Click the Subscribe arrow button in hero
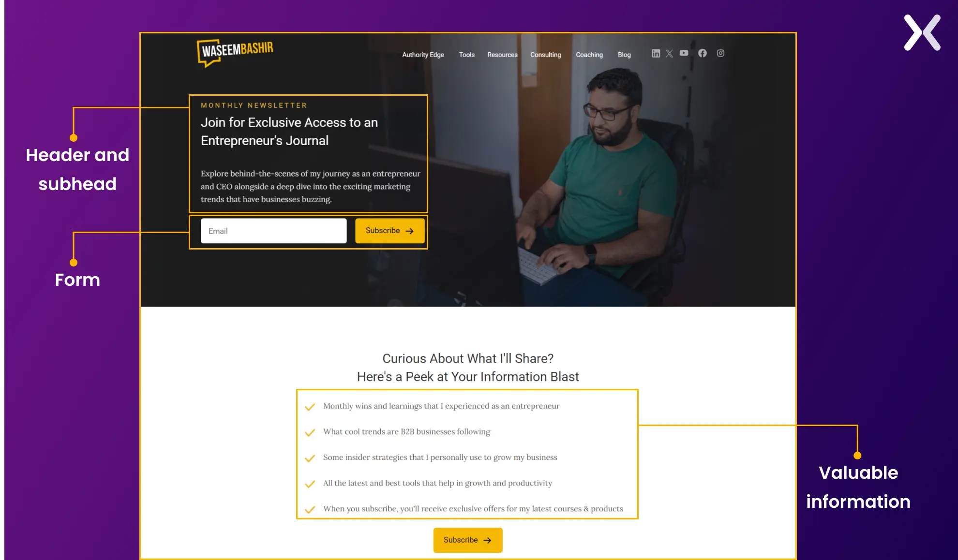 coord(389,230)
